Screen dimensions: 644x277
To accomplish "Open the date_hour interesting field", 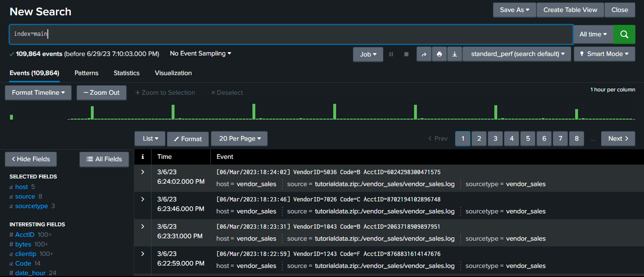I will click(30, 273).
